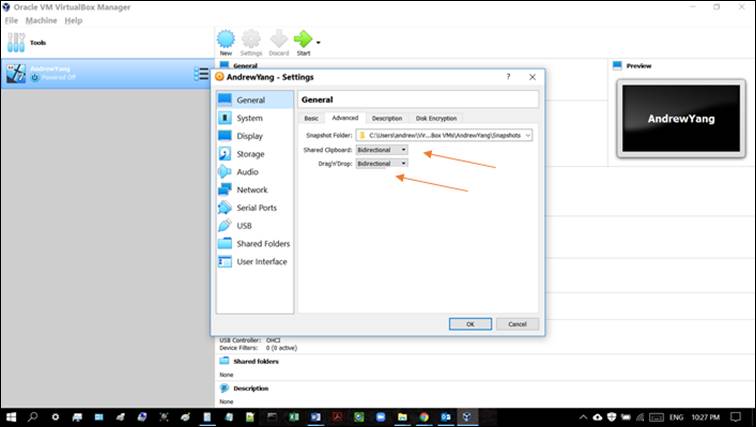Open Windows taskbar search
756x427 pixels.
(32, 417)
